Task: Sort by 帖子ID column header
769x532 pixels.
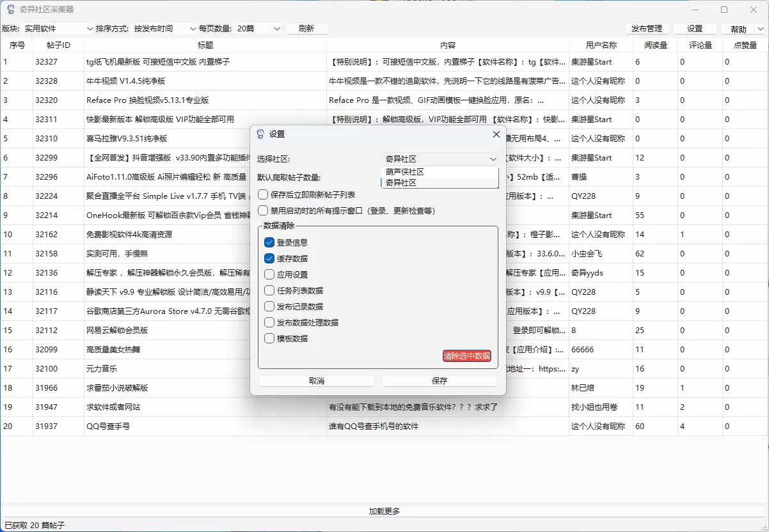Action: 59,45
